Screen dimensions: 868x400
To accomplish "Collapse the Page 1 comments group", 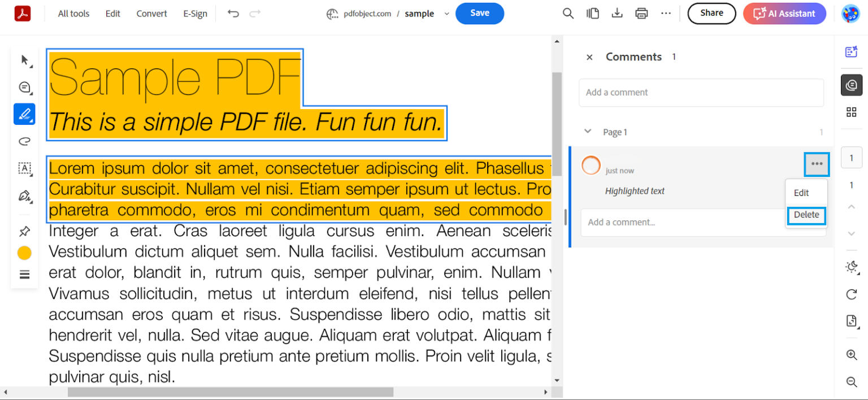I will tap(588, 132).
